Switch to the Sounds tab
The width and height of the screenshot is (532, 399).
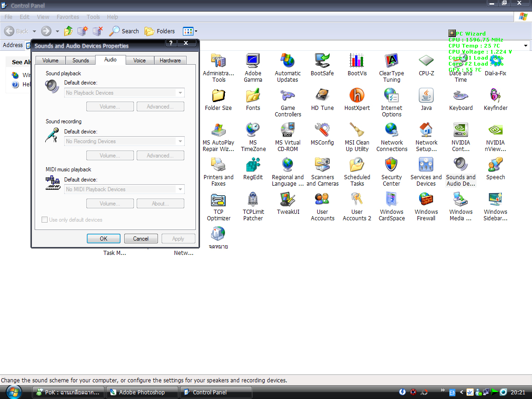(x=80, y=60)
